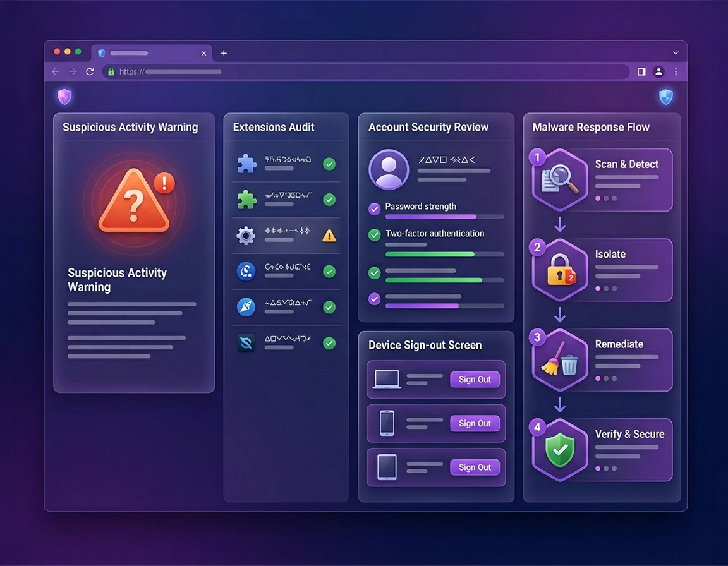
Task: Click the browser back arrow
Action: pos(56,71)
